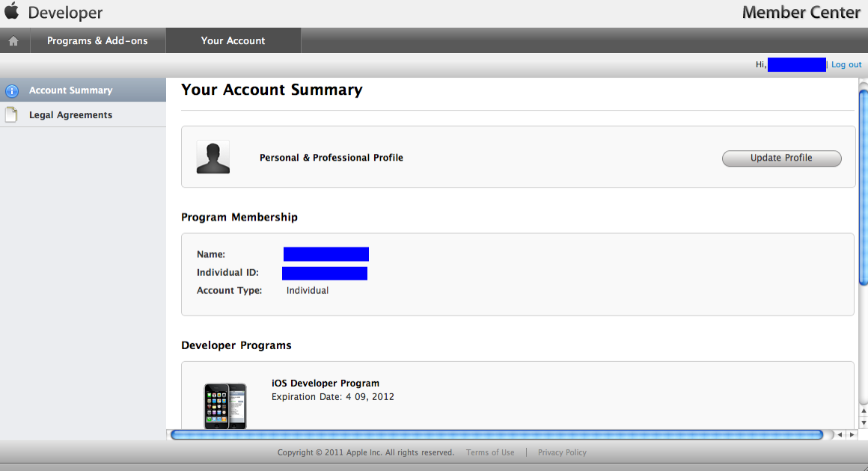Switch to Your Account tab
This screenshot has height=471, width=868.
(x=233, y=41)
